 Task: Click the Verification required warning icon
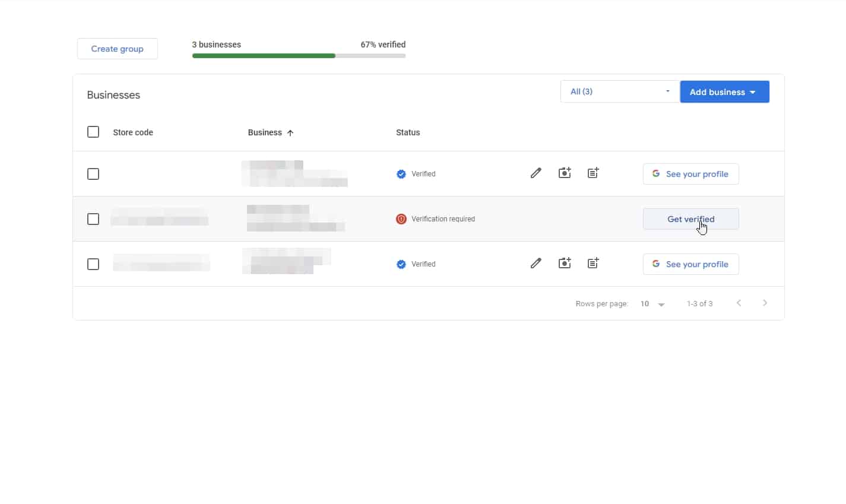pos(401,218)
